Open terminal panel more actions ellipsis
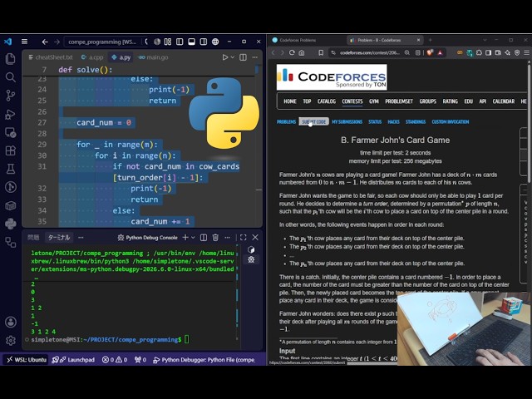The image size is (532, 399). pos(227,238)
